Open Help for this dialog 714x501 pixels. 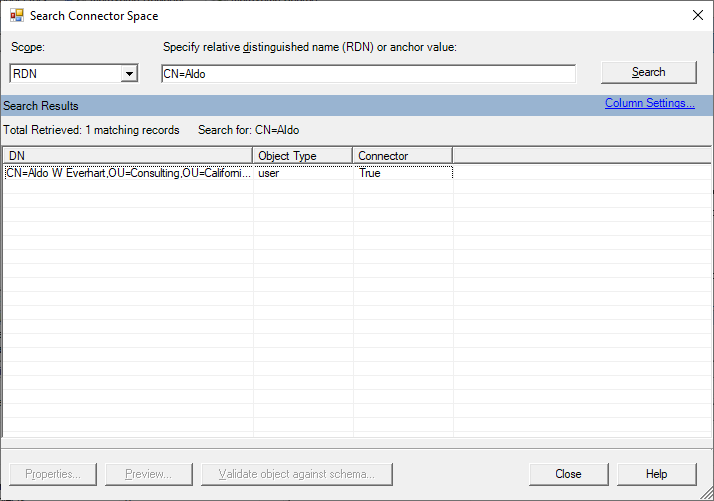point(656,474)
